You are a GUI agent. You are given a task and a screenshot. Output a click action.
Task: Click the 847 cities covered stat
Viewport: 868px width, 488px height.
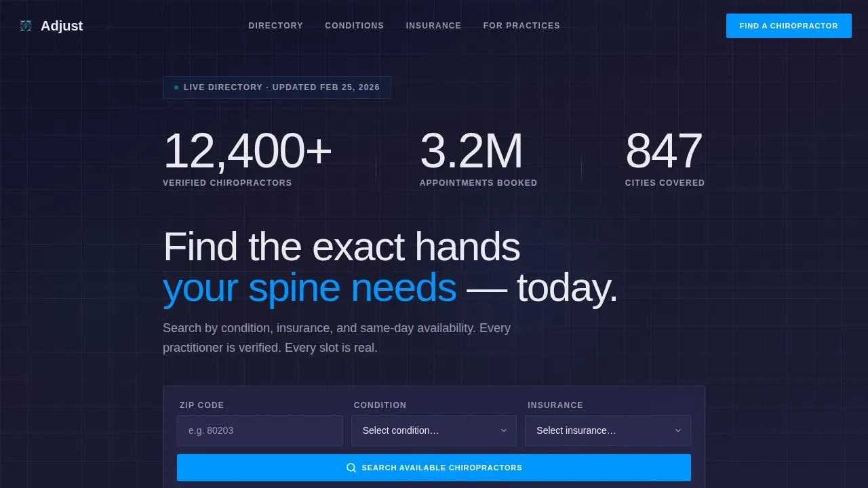665,158
